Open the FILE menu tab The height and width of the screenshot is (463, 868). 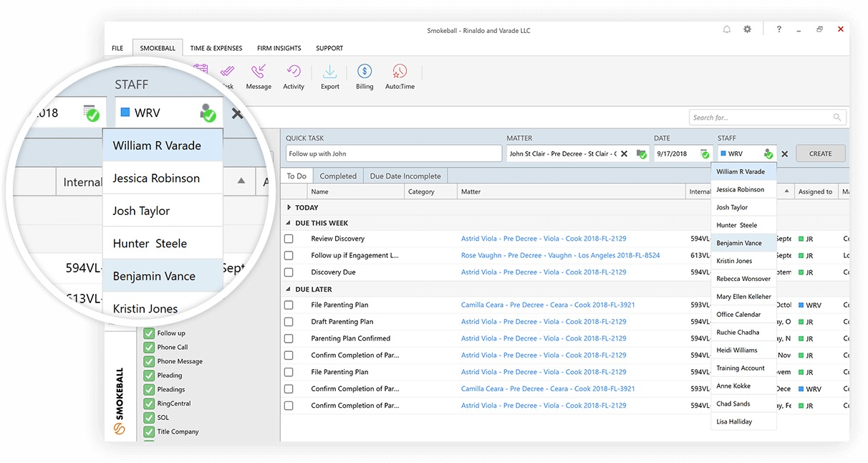click(x=117, y=48)
